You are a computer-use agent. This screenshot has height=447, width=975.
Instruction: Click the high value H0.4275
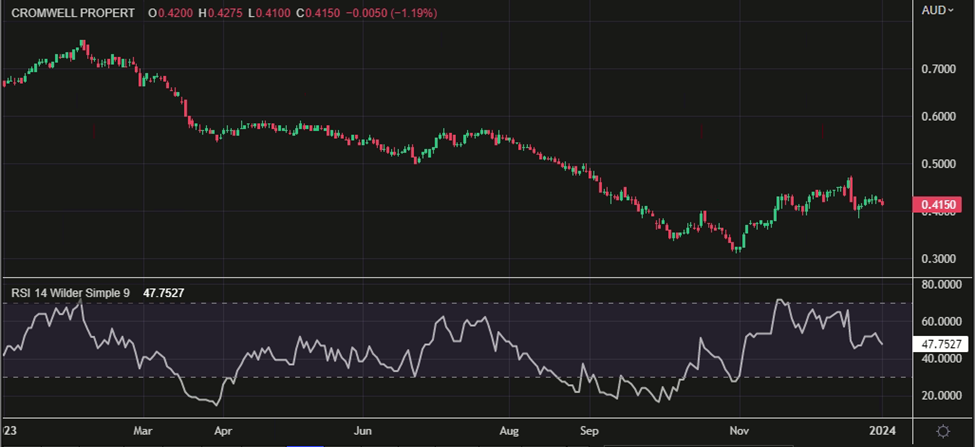(219, 12)
